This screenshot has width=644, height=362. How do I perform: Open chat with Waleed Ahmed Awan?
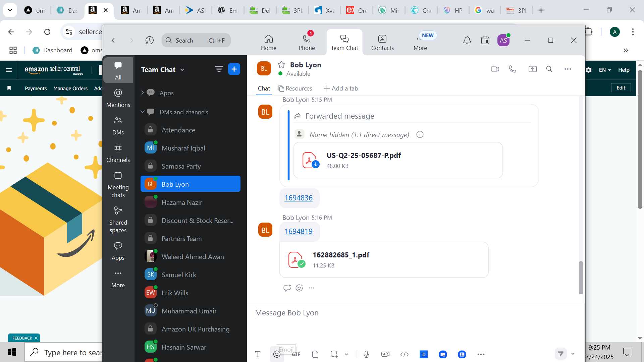(x=191, y=256)
